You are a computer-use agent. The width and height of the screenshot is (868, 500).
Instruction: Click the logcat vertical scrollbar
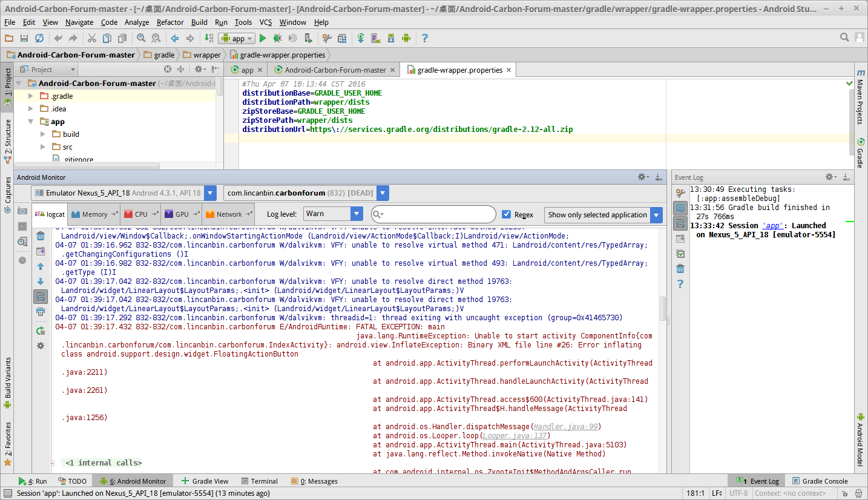pyautogui.click(x=663, y=309)
